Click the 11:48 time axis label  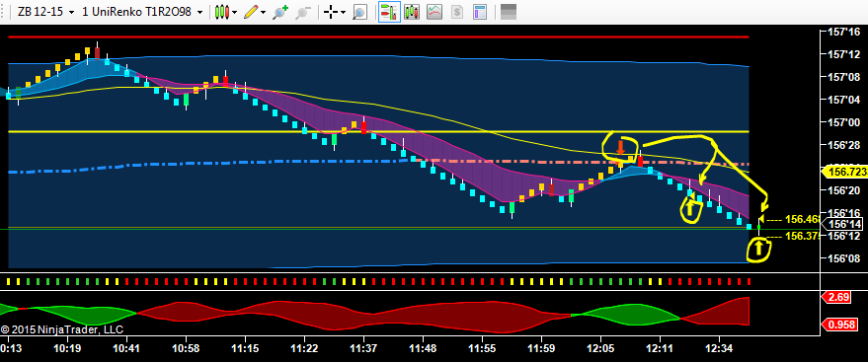coord(423,348)
